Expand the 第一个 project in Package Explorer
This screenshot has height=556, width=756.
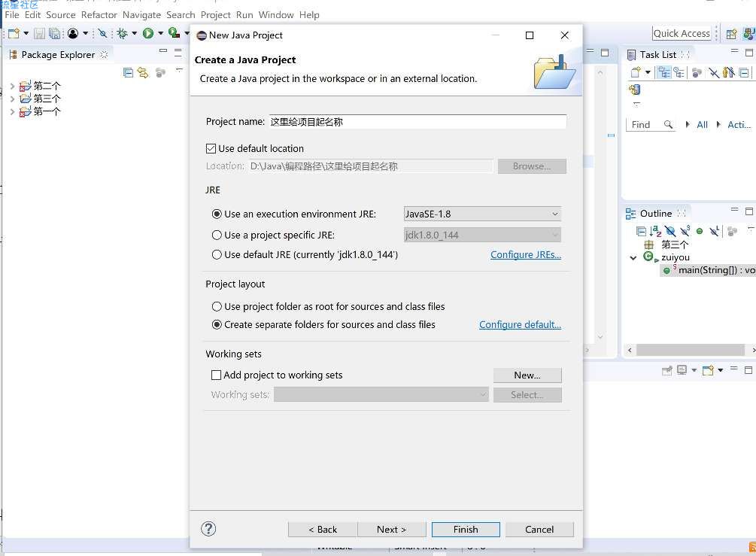click(12, 111)
